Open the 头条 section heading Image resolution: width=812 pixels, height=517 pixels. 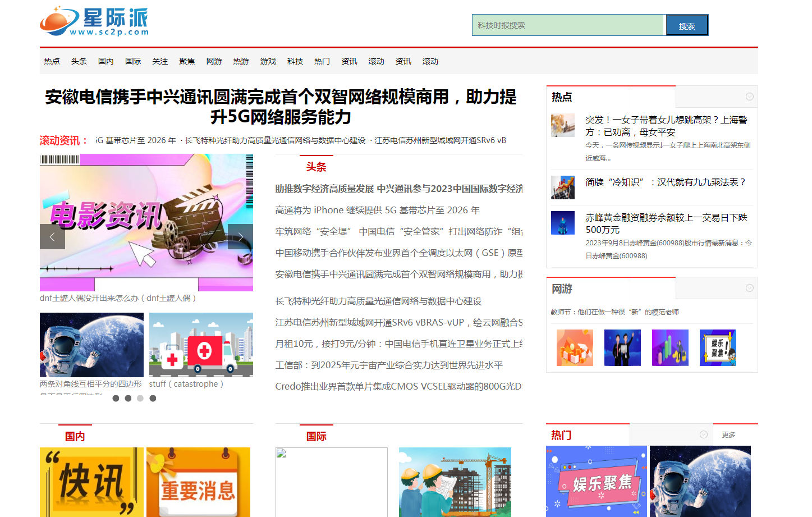pyautogui.click(x=316, y=167)
